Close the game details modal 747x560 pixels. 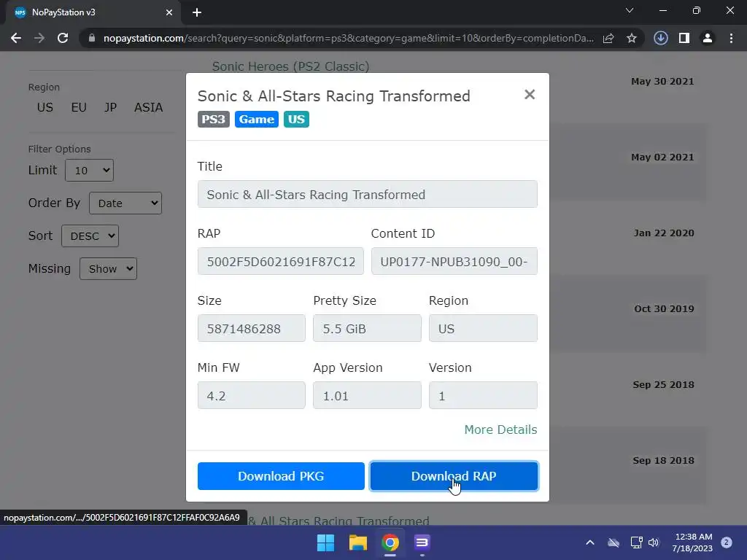[x=530, y=94]
